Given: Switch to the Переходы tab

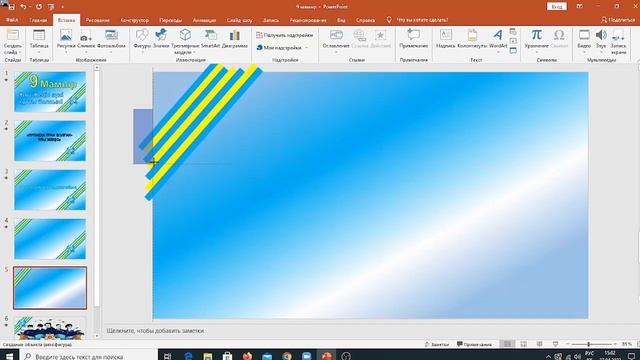Looking at the screenshot, I should coord(170,20).
